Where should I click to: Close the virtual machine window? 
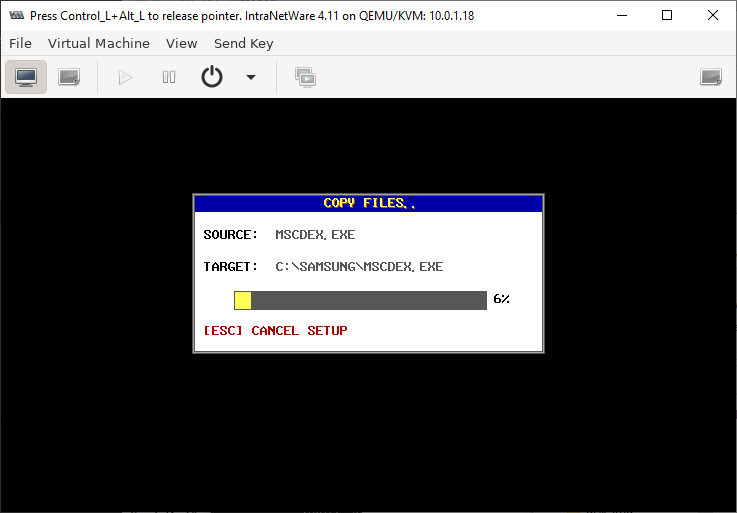[x=713, y=16]
